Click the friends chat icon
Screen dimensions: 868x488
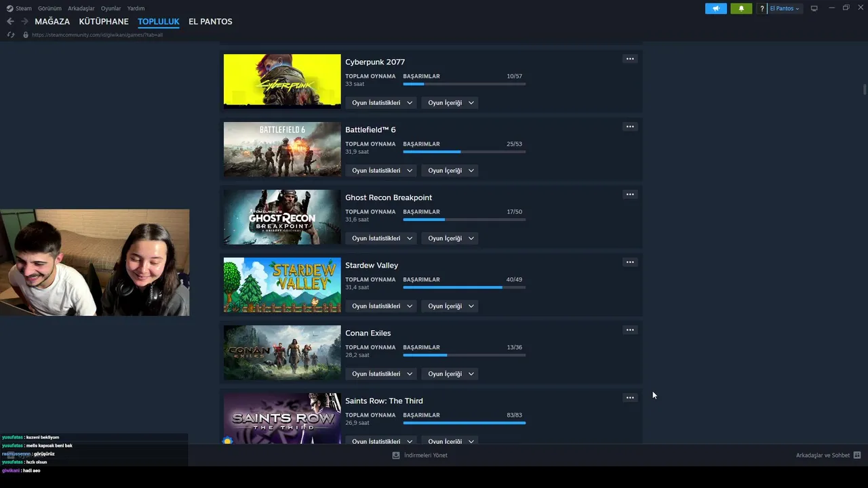[x=857, y=455]
